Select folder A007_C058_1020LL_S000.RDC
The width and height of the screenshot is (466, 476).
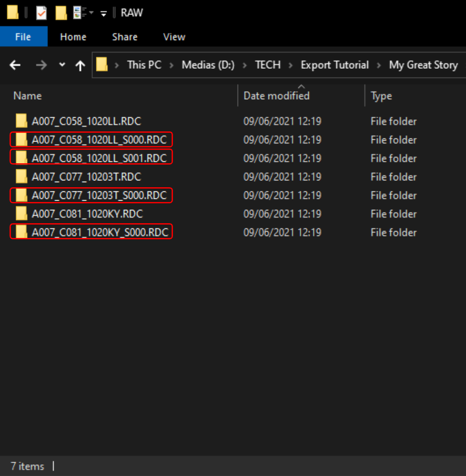99,140
